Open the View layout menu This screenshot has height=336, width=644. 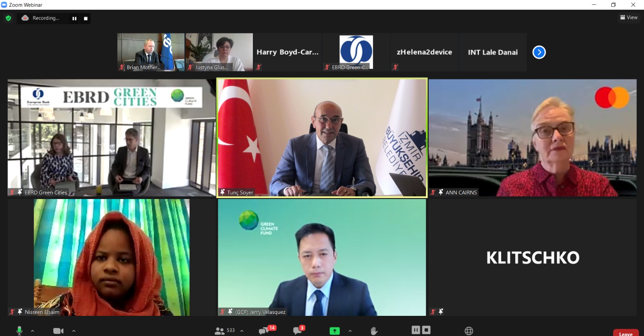point(629,17)
